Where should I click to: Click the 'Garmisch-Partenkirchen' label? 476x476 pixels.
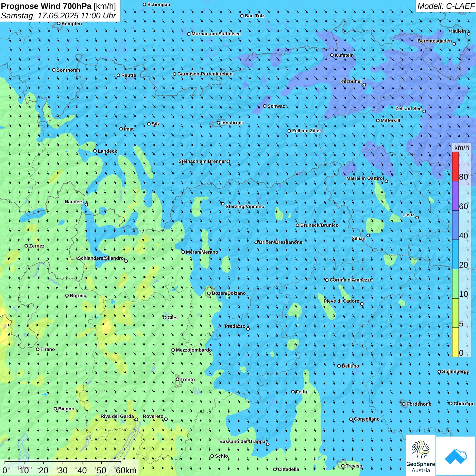click(x=205, y=74)
